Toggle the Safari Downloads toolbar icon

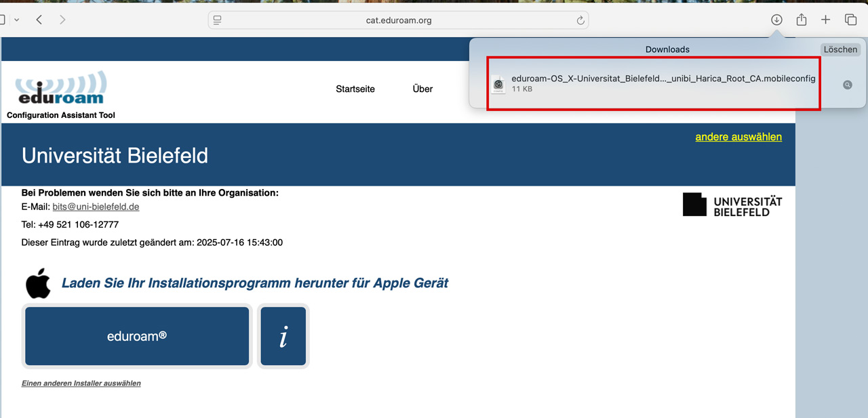coord(776,20)
